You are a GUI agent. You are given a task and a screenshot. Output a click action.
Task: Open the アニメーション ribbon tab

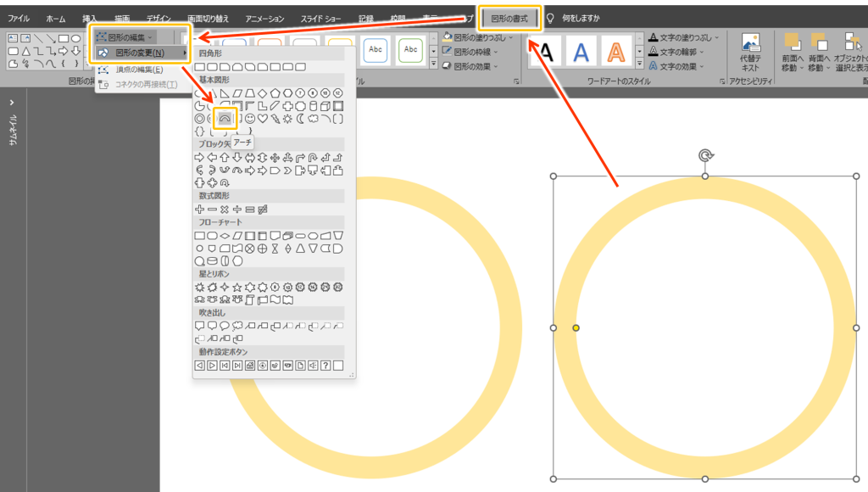pos(264,18)
